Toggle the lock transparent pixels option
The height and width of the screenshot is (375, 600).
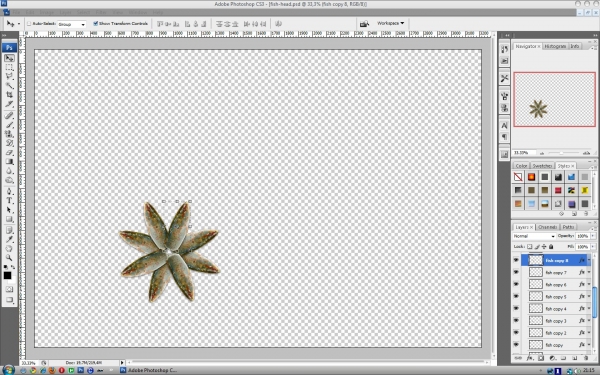pyautogui.click(x=530, y=247)
